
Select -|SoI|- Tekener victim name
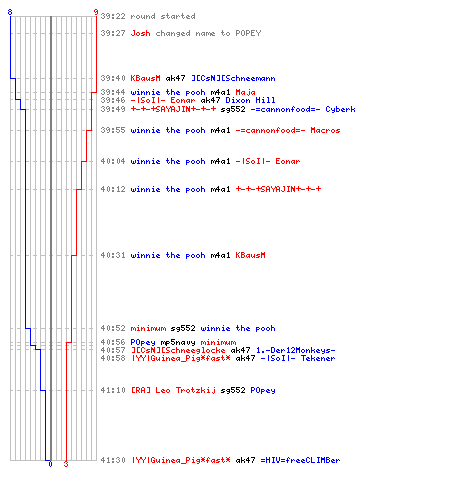pyautogui.click(x=298, y=358)
